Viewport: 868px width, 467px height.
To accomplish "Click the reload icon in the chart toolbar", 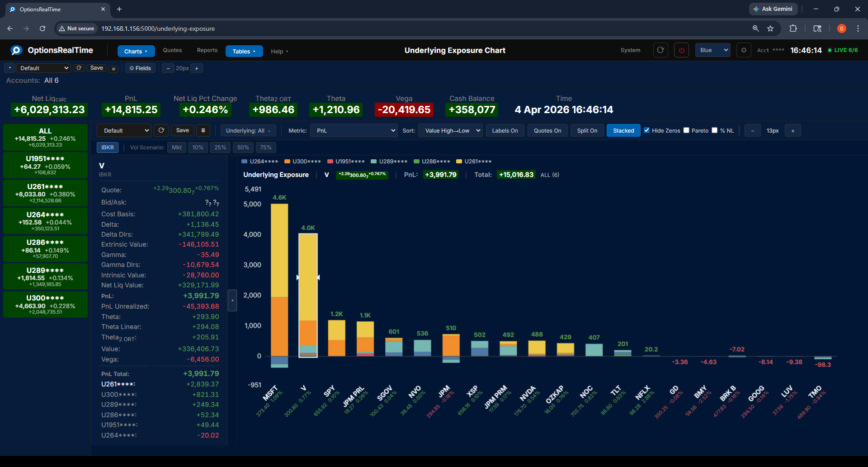I will tap(161, 130).
